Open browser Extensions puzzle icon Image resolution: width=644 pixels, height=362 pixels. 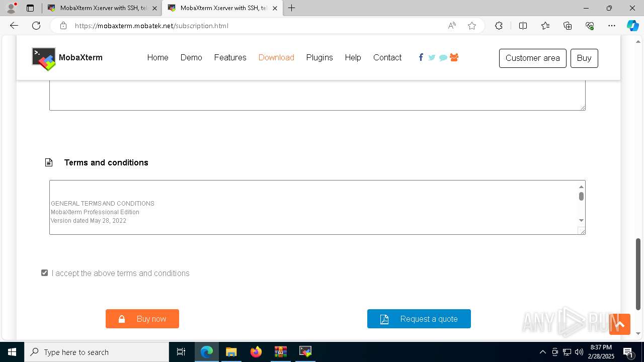point(499,26)
